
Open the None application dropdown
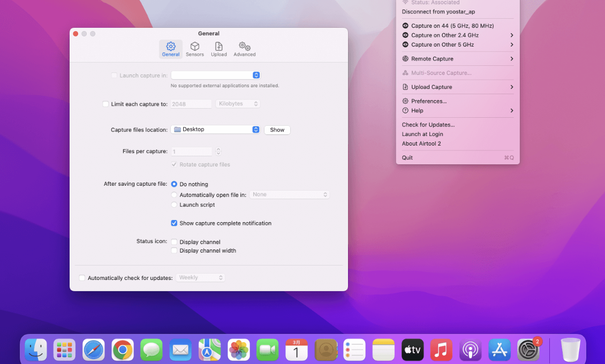point(289,195)
